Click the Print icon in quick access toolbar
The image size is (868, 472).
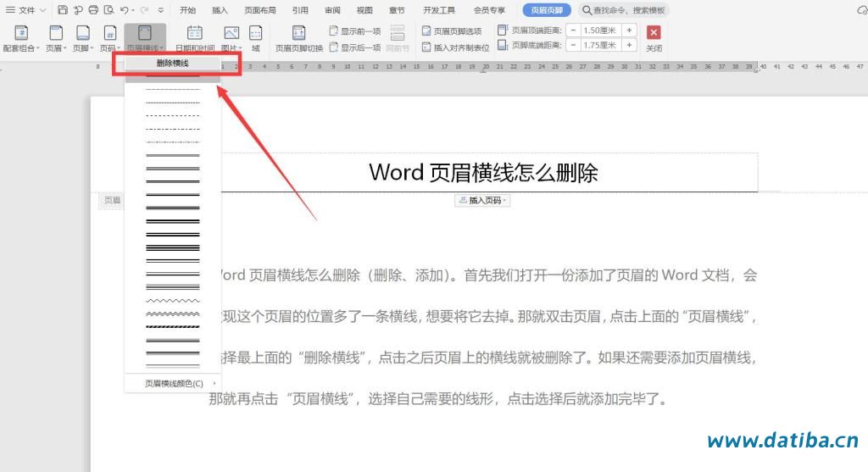tap(93, 10)
